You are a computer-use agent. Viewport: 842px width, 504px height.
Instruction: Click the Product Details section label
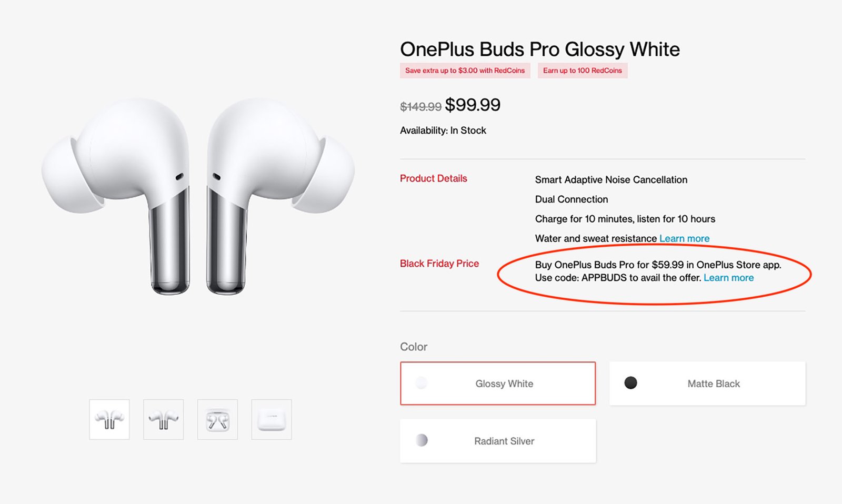(x=433, y=178)
